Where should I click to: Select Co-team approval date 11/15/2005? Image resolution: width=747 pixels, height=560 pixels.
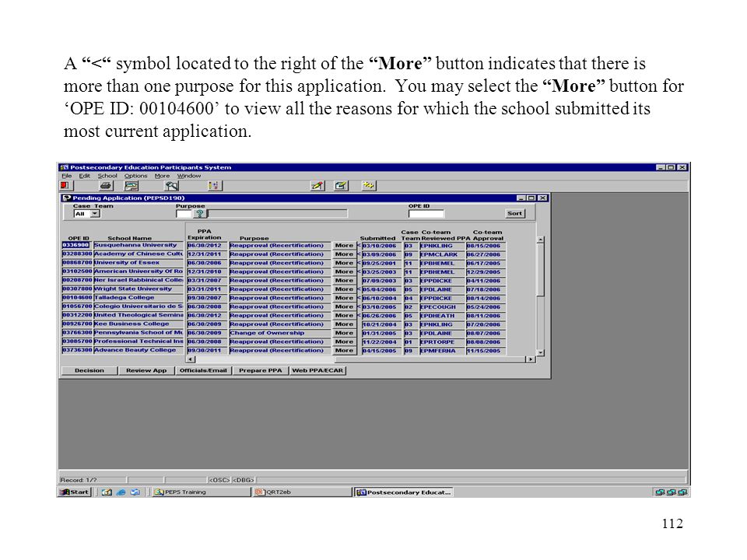[x=486, y=351]
